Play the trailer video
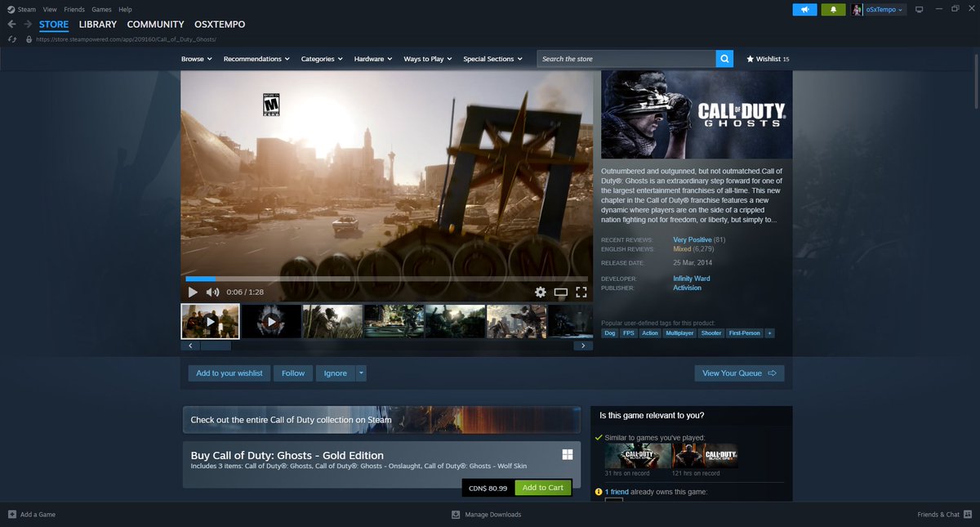The height and width of the screenshot is (527, 980). coord(193,292)
